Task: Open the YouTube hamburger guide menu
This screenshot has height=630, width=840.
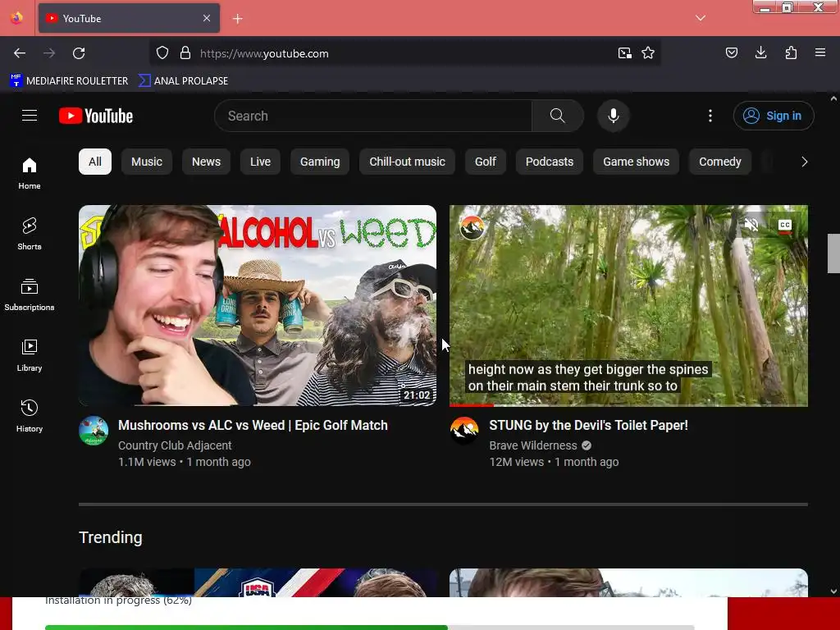Action: click(30, 116)
